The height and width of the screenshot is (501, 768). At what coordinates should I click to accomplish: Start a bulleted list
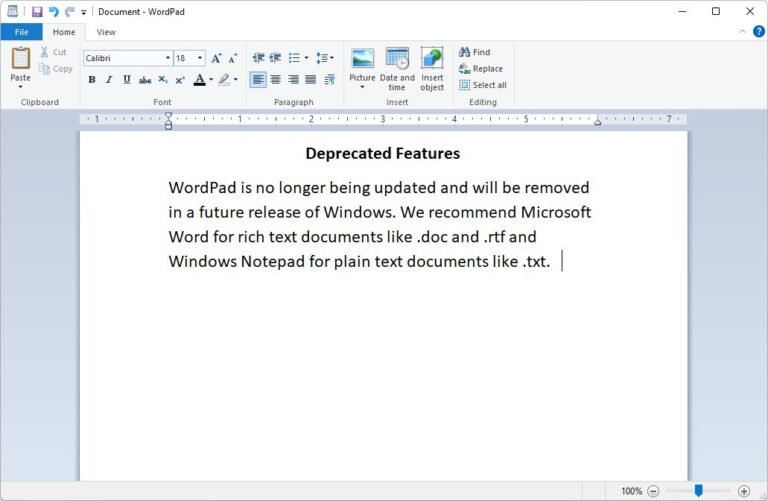pos(294,58)
